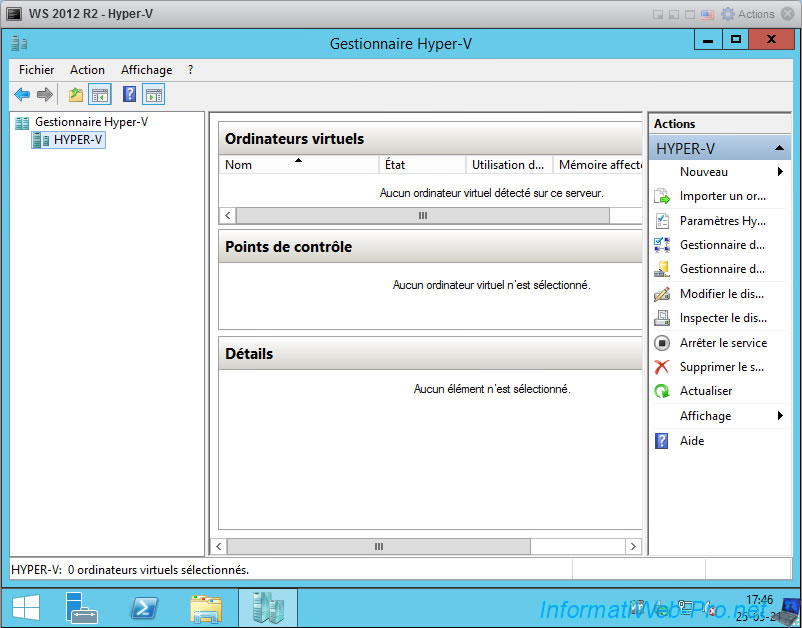Click left arrow of bottom center scrollbar
Image resolution: width=802 pixels, height=628 pixels.
click(x=218, y=546)
